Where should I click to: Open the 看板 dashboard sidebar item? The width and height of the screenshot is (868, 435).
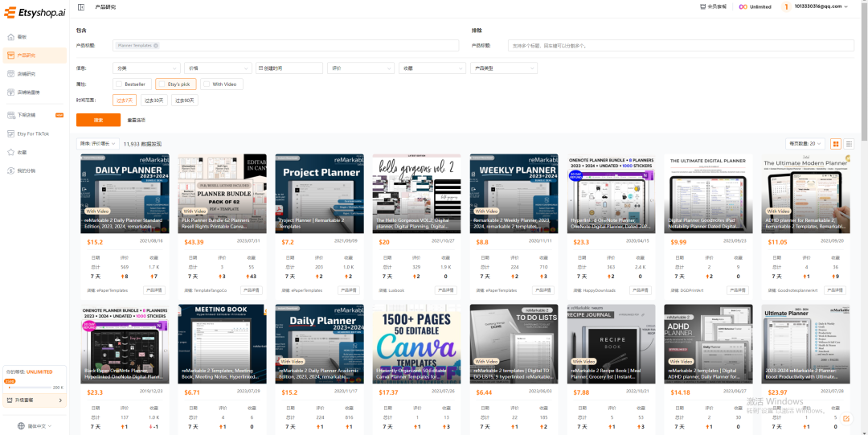[35, 37]
